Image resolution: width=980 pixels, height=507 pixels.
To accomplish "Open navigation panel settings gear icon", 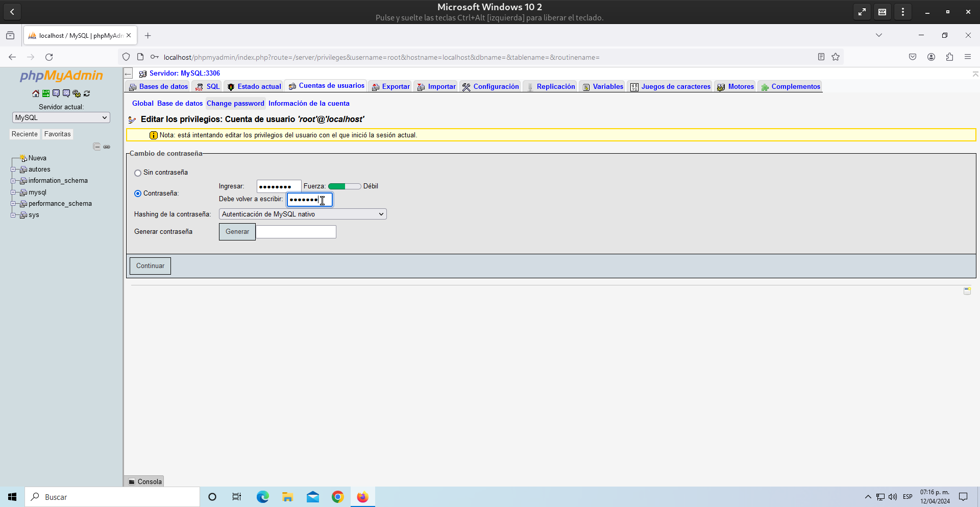I will pyautogui.click(x=77, y=93).
